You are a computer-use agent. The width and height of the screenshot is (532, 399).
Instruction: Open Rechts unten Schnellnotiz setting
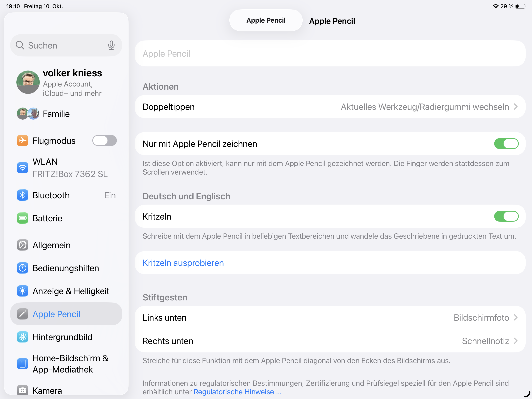point(330,341)
